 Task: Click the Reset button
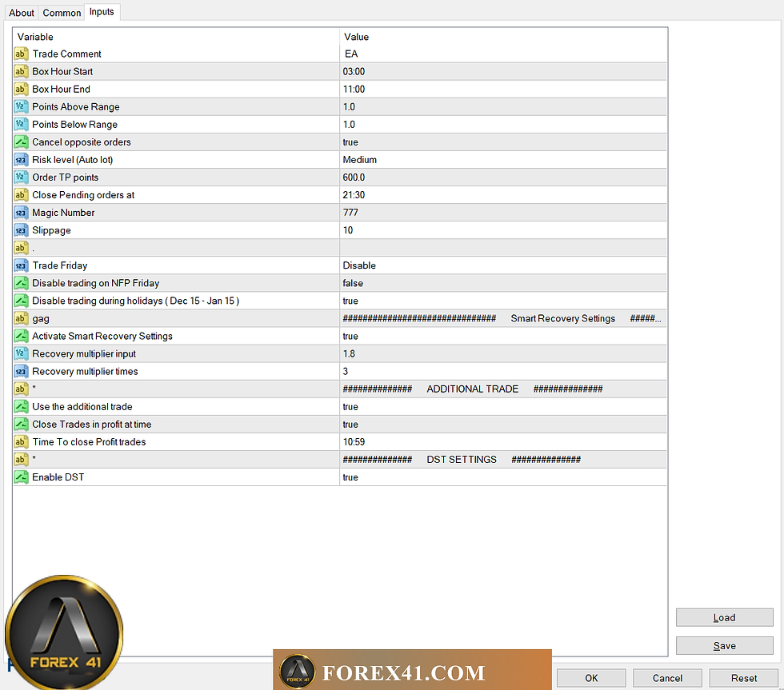click(743, 678)
